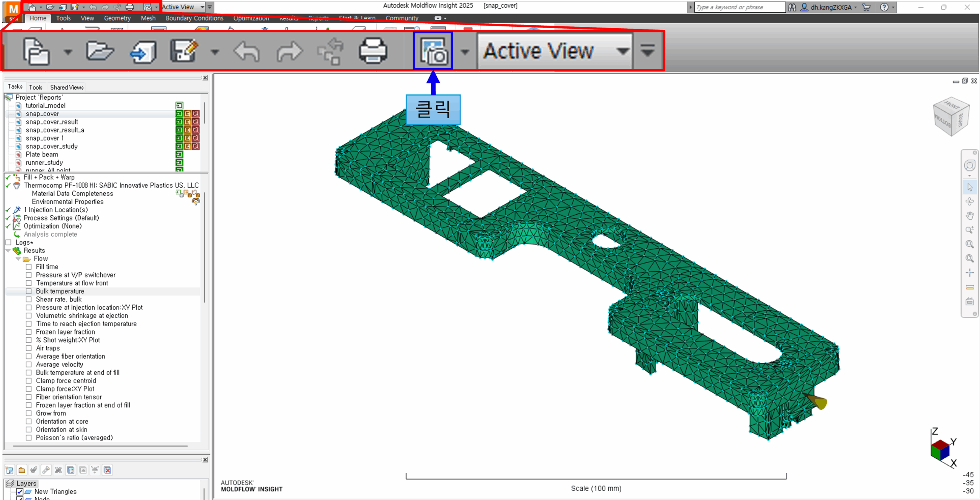
Task: Check the Clamp force centroid box
Action: (x=29, y=381)
